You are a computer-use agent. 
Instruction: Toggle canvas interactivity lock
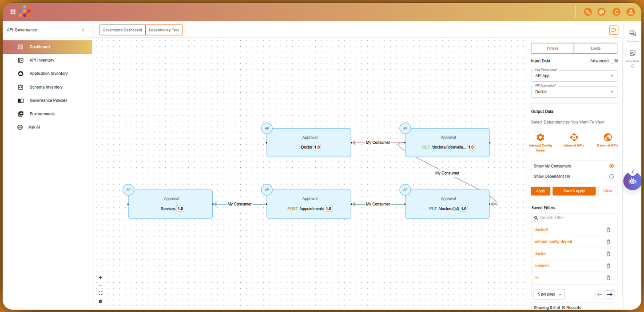(x=100, y=301)
